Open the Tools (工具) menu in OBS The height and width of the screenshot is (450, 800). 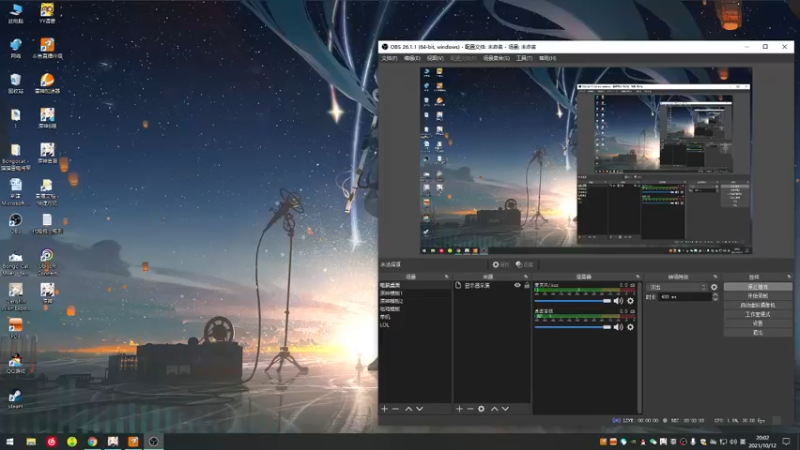click(524, 58)
